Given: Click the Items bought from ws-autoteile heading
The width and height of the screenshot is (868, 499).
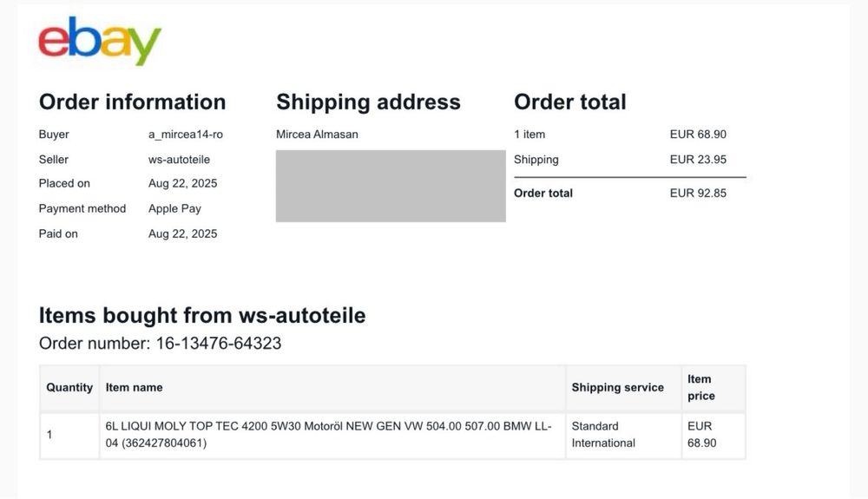Looking at the screenshot, I should pos(202,315).
